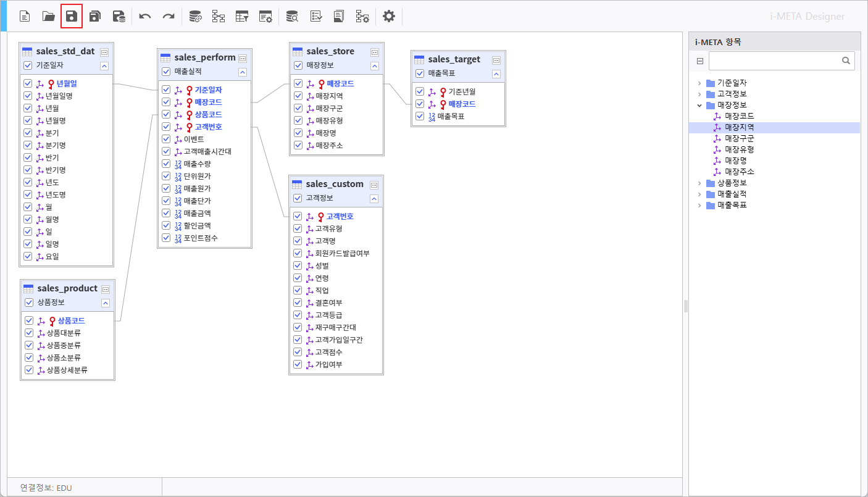Click the Save icon in toolbar

tap(72, 17)
